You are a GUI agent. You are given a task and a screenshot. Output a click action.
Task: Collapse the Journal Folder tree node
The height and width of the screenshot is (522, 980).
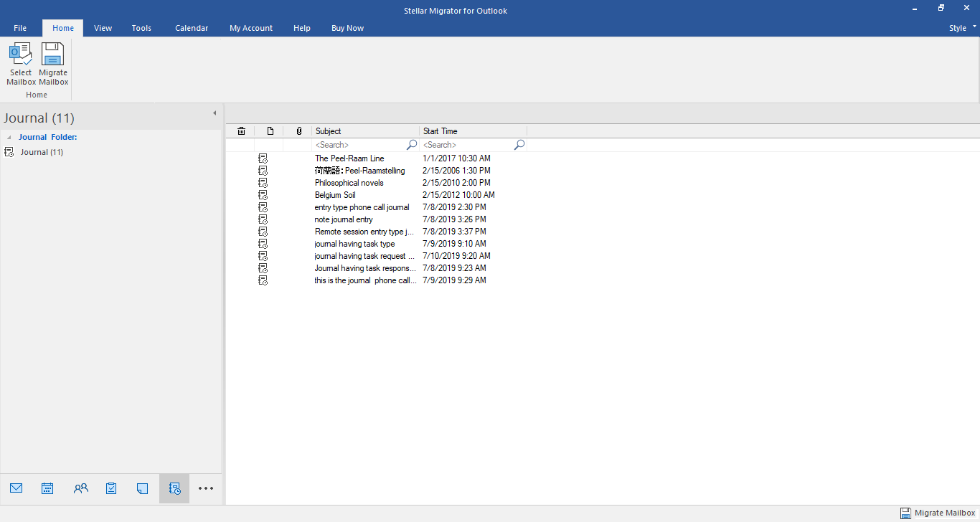click(9, 137)
